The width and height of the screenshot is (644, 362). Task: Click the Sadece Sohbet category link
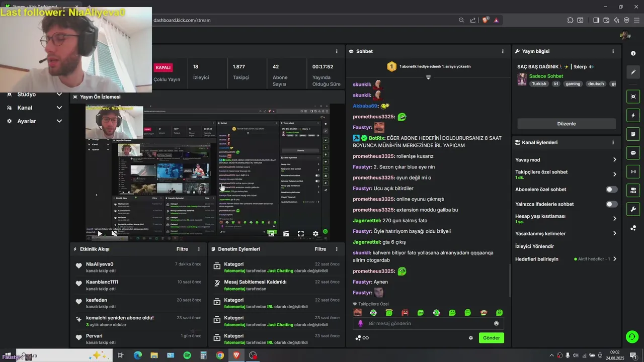coord(546,76)
